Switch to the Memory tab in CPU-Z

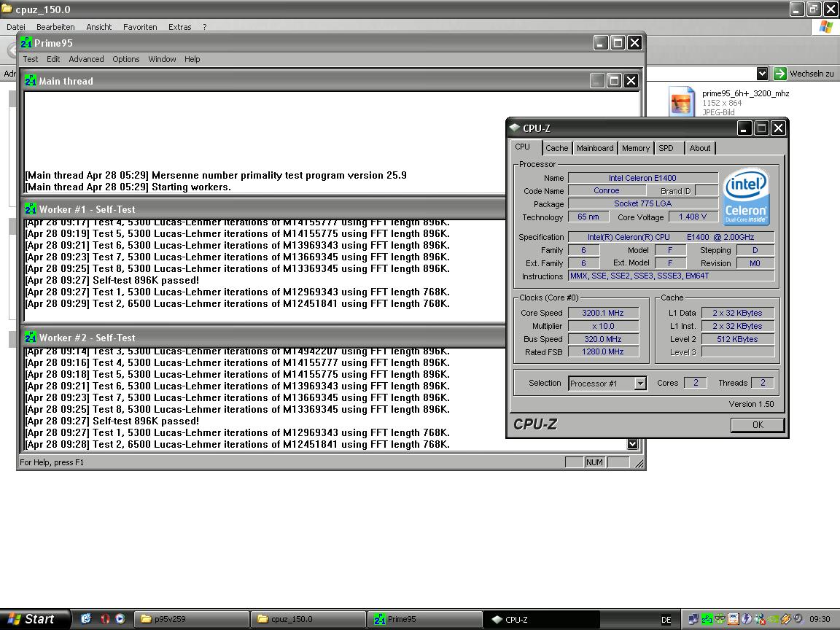(x=635, y=148)
